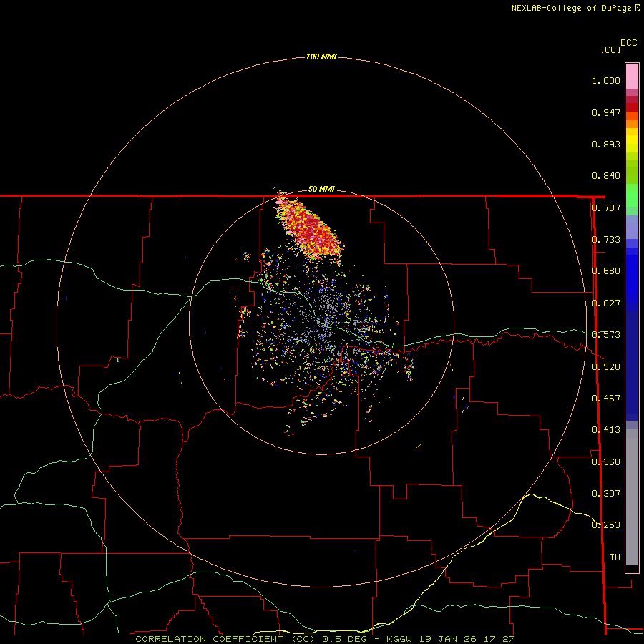The height and width of the screenshot is (644, 644).
Task: Select the 0.413 scale value
Action: click(x=606, y=430)
